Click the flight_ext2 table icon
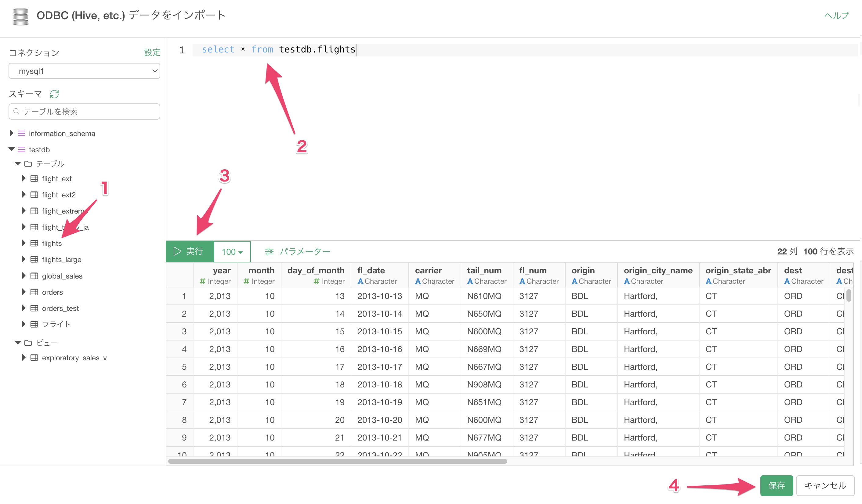862x504 pixels. (x=34, y=195)
